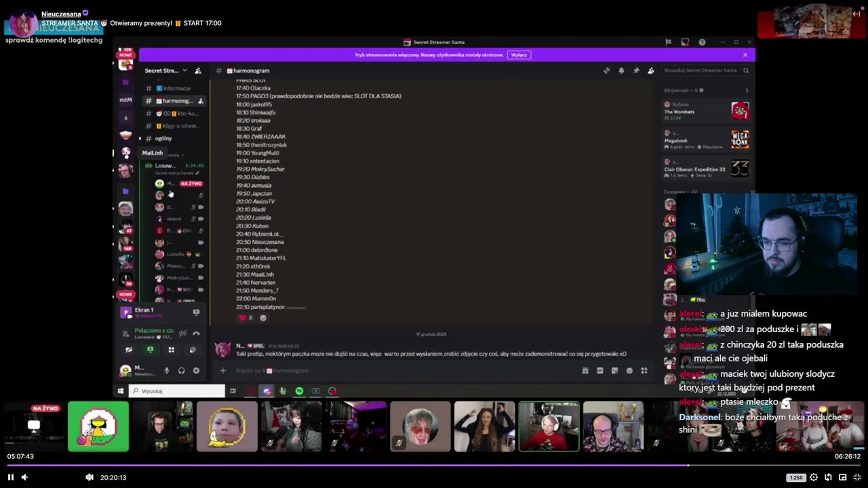Select the harmonogram channel
Viewport: 868px width, 488px height.
coord(174,101)
